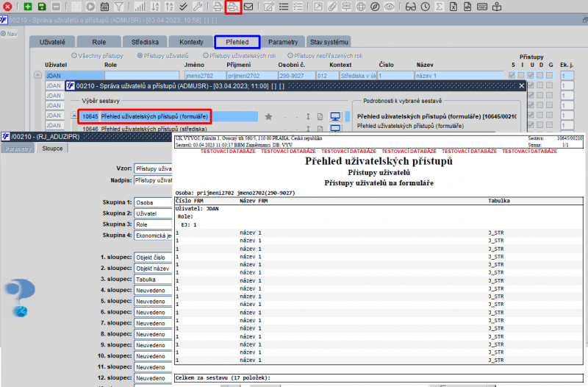Click the filter funnel icon

pyautogui.click(x=119, y=7)
